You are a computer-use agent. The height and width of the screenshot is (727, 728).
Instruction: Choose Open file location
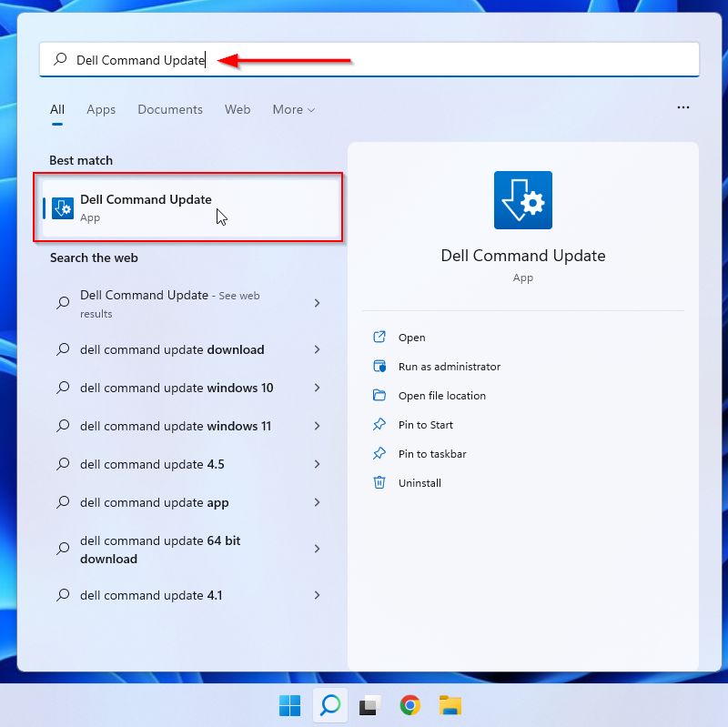441,396
